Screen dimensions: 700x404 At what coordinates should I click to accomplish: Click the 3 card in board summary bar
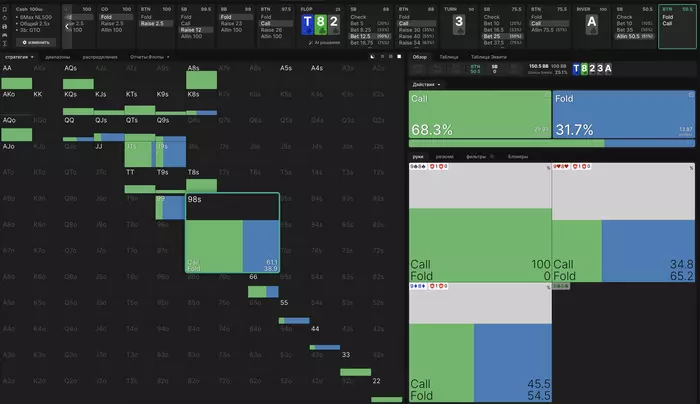pyautogui.click(x=600, y=68)
